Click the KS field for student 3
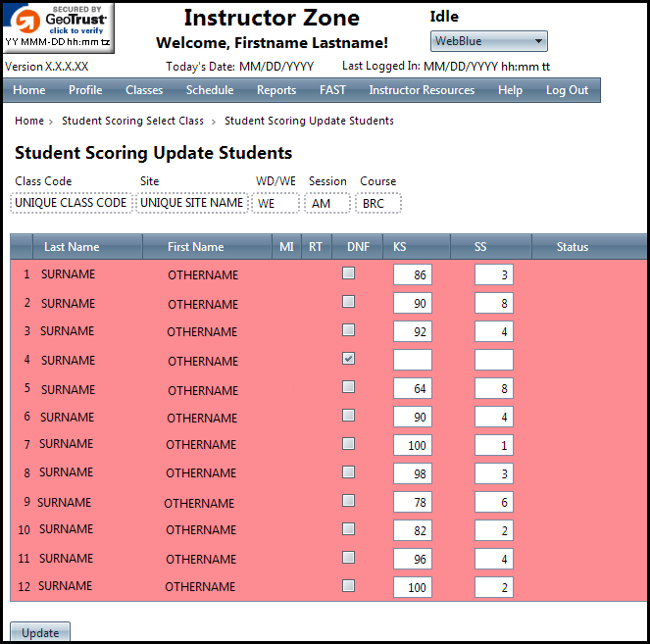Viewport: 650px width, 644px height. pyautogui.click(x=413, y=331)
